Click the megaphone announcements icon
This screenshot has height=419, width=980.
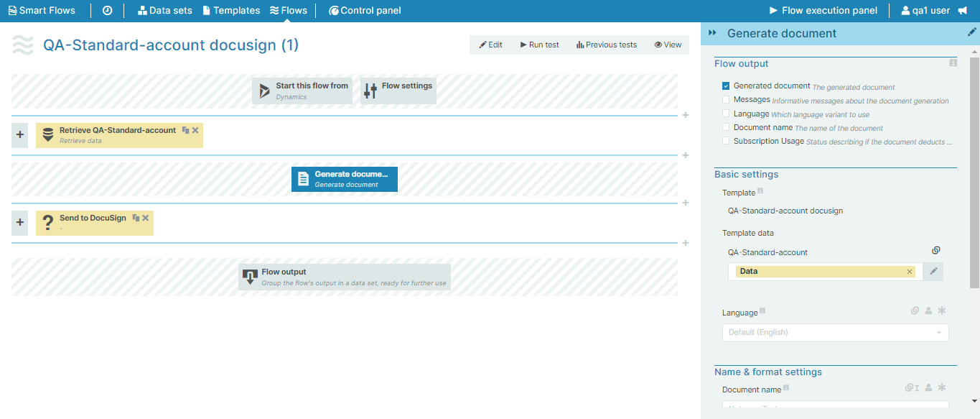pos(962,11)
